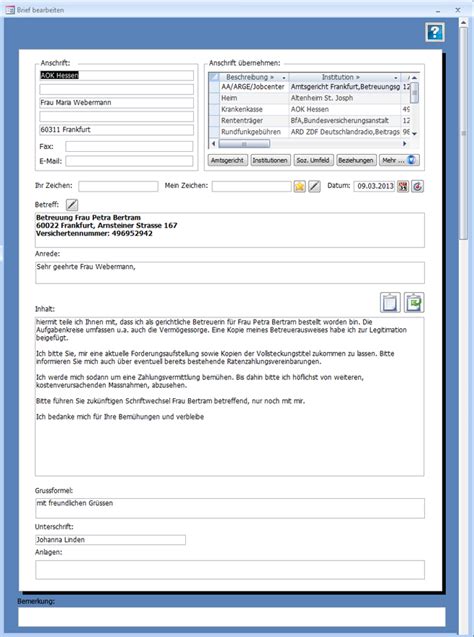Select AA/ARGE/Jobcenter in the table
474x637 pixels.
pyautogui.click(x=253, y=87)
